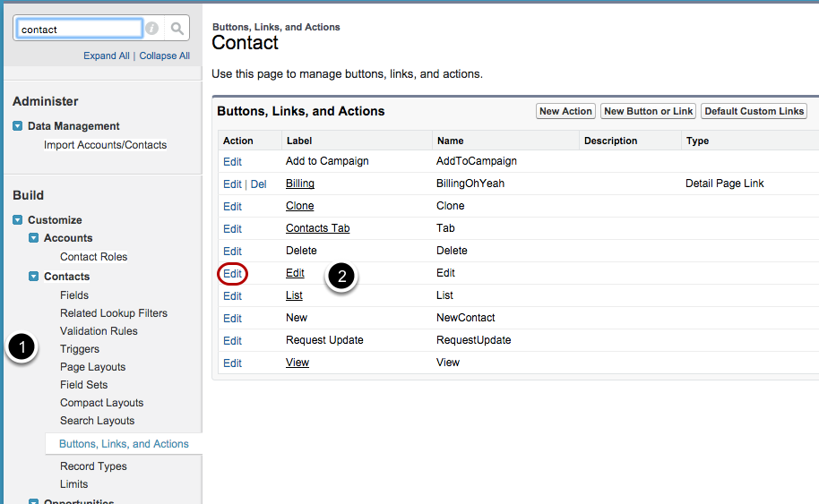Click Edit for Add to Campaign
This screenshot has width=819, height=504.
click(x=232, y=162)
